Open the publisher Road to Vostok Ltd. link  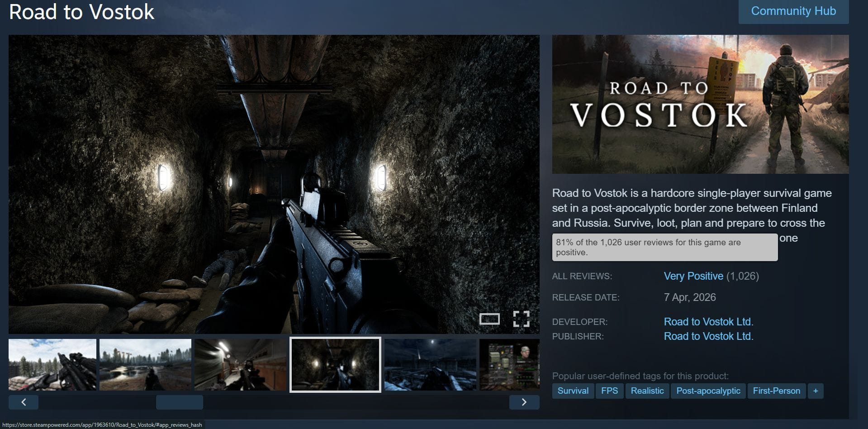pos(708,336)
